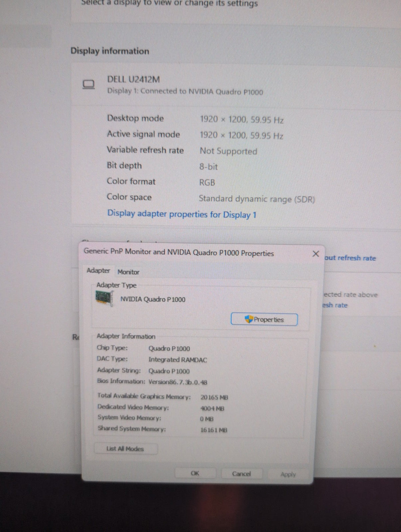Click the Desktop mode value 1920 × 1200
401x532 pixels.
(x=242, y=120)
